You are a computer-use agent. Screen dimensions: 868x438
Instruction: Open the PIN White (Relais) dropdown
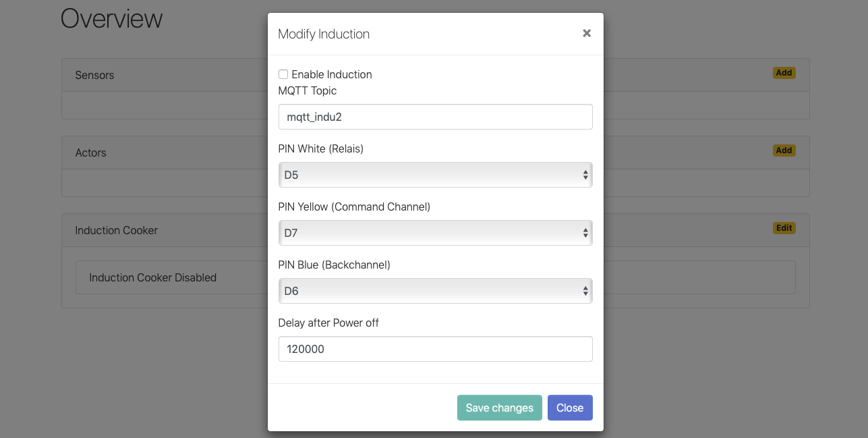click(x=435, y=175)
